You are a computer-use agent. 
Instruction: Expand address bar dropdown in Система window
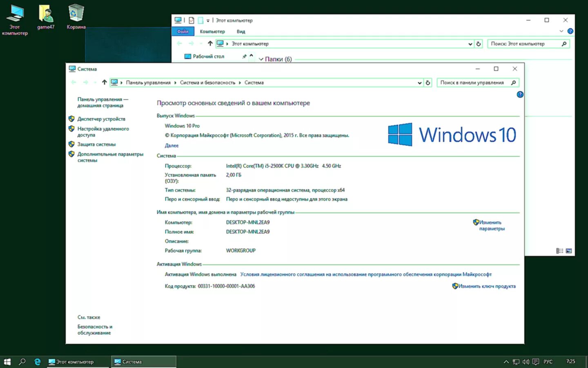tap(419, 83)
